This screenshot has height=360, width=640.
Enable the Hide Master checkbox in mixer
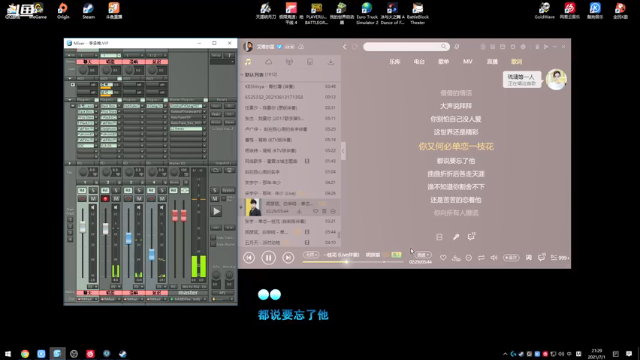(213, 244)
